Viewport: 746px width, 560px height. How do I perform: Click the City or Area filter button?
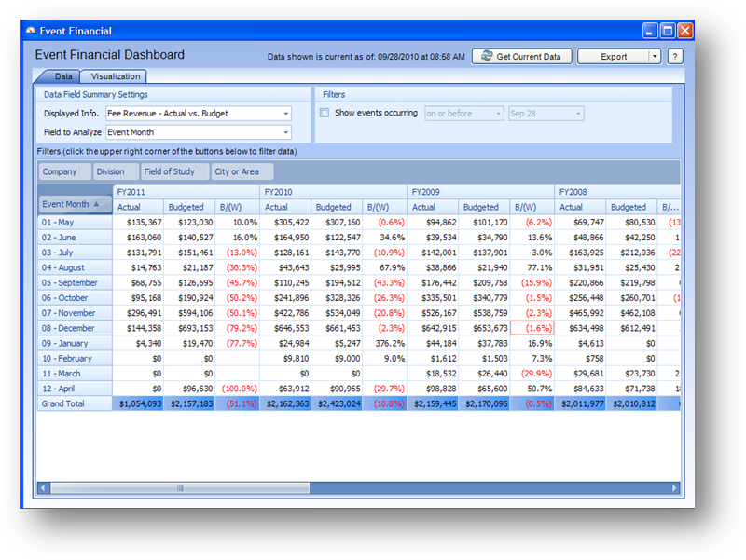[x=242, y=171]
